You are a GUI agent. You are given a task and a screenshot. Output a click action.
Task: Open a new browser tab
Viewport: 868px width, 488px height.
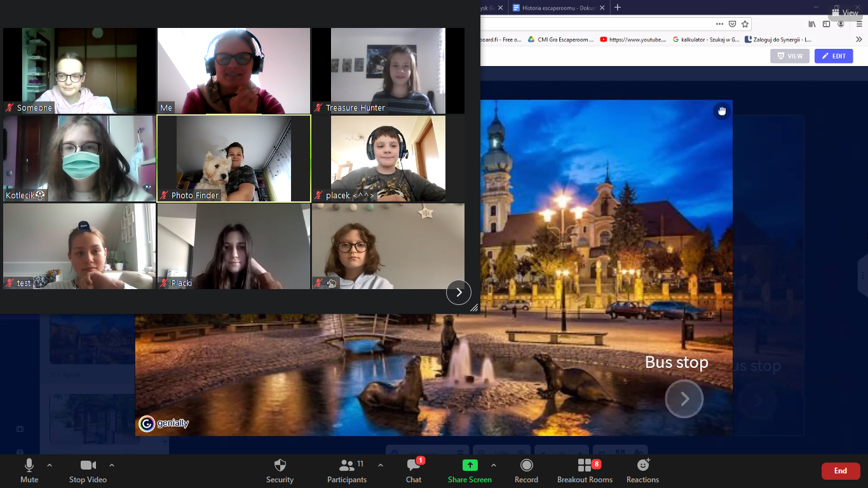pyautogui.click(x=618, y=8)
